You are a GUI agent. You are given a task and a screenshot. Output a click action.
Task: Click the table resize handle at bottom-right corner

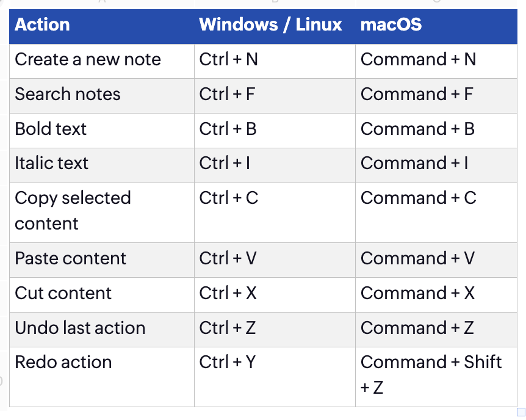click(521, 411)
